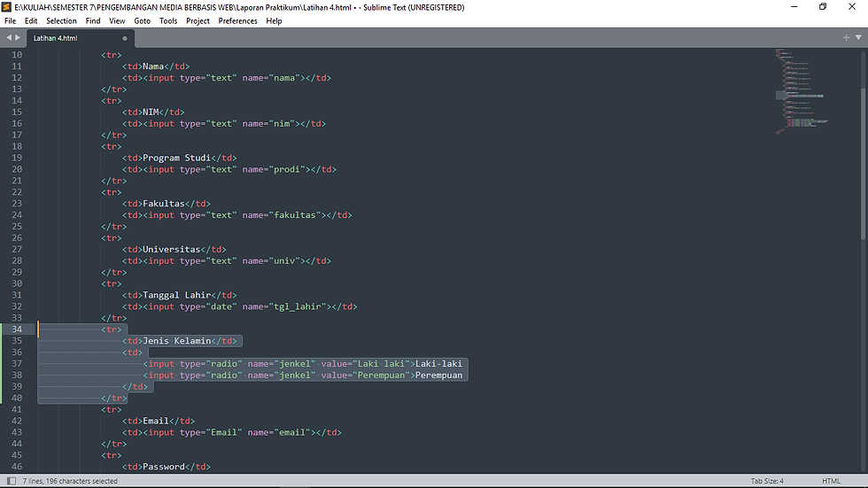Click closing </tr> on line 40

point(114,399)
